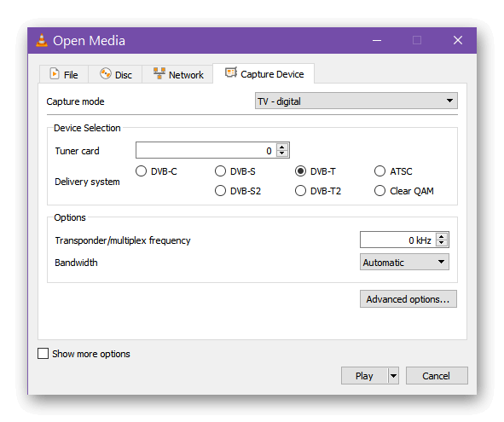Screen dimensions: 504x422
Task: Open the Capture mode dropdown
Action: click(x=356, y=101)
